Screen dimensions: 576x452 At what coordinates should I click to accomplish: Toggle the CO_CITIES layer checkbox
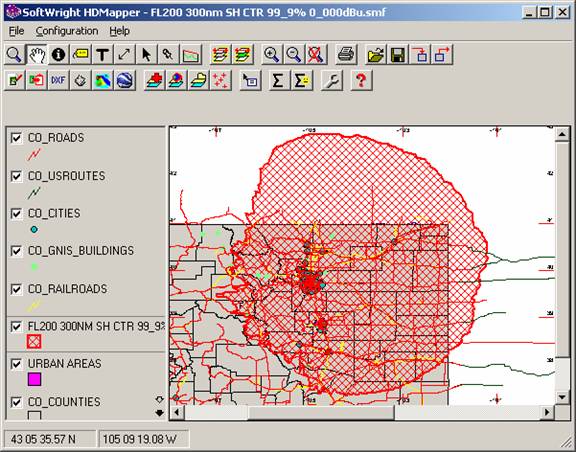click(x=16, y=214)
